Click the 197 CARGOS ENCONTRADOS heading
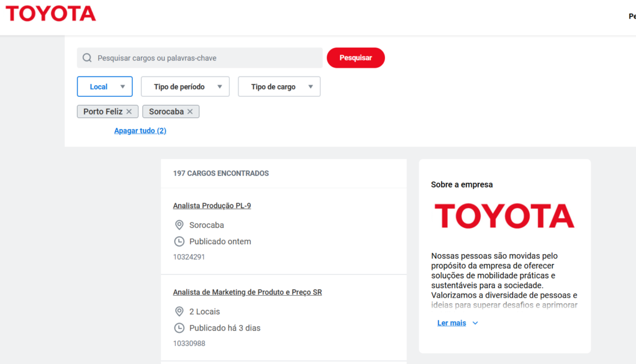The height and width of the screenshot is (364, 636). pos(221,173)
